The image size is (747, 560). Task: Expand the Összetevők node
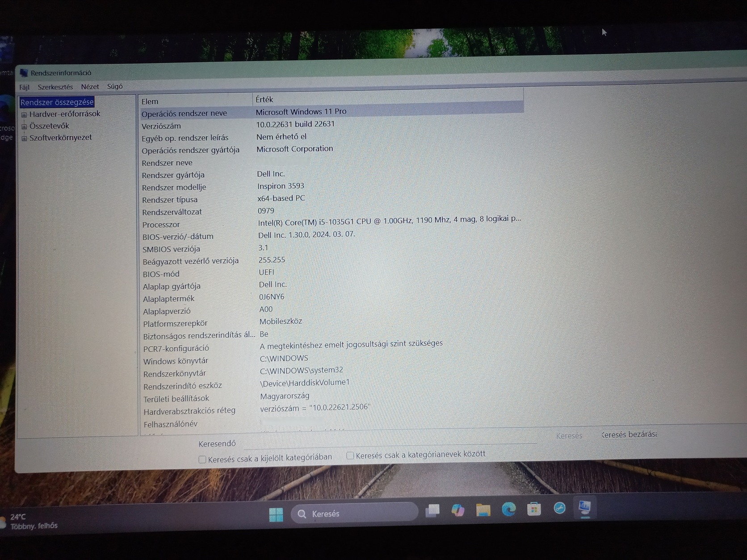pos(24,126)
